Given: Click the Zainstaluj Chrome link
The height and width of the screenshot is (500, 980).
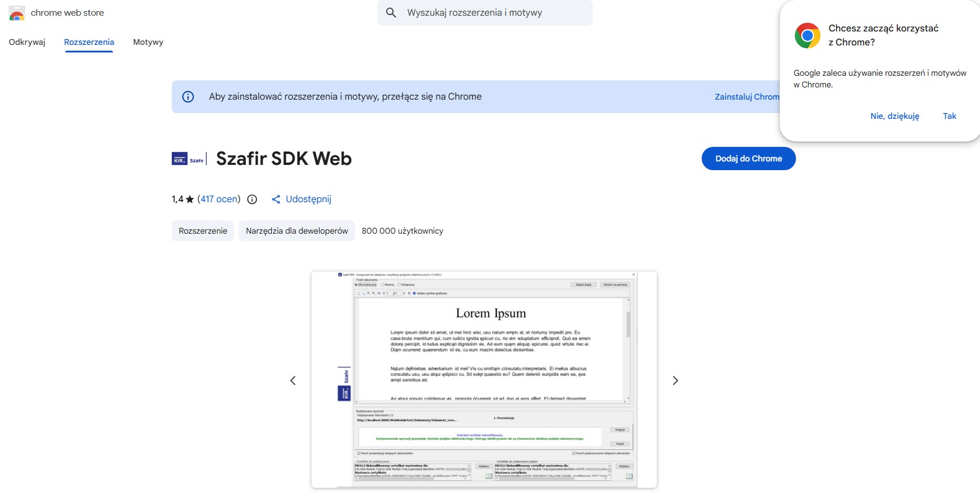Looking at the screenshot, I should point(747,97).
